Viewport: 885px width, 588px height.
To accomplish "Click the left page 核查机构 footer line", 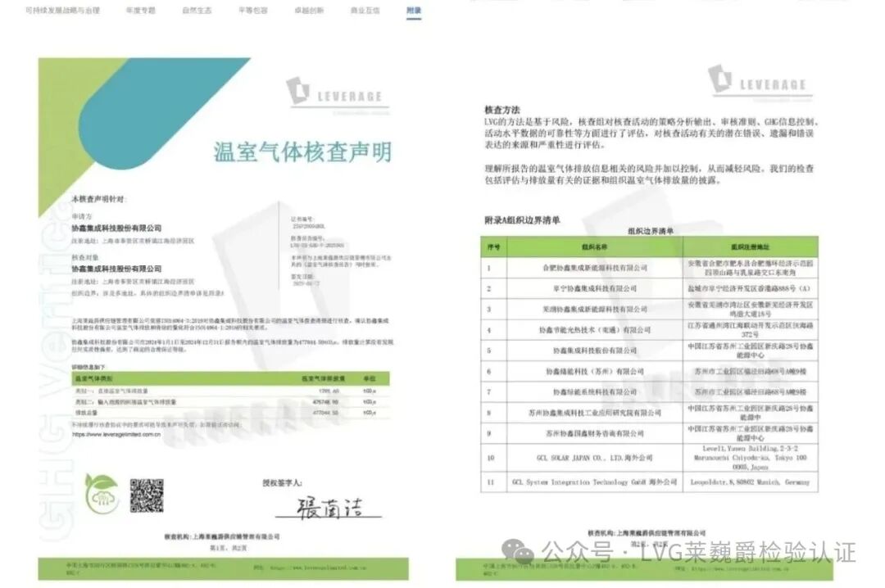I will 222,536.
